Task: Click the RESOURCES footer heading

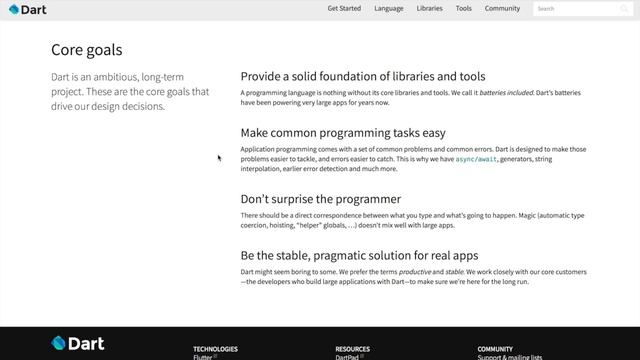Action: coord(353,349)
